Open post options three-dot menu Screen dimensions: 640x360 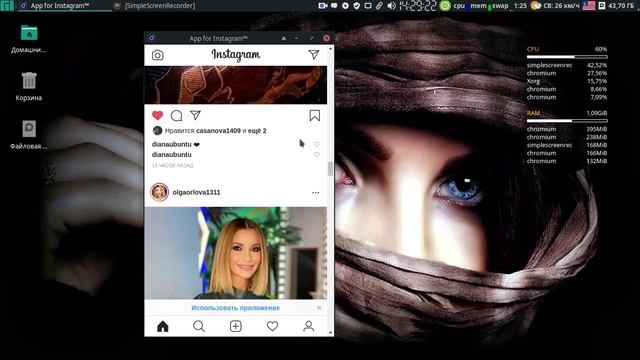click(x=316, y=193)
